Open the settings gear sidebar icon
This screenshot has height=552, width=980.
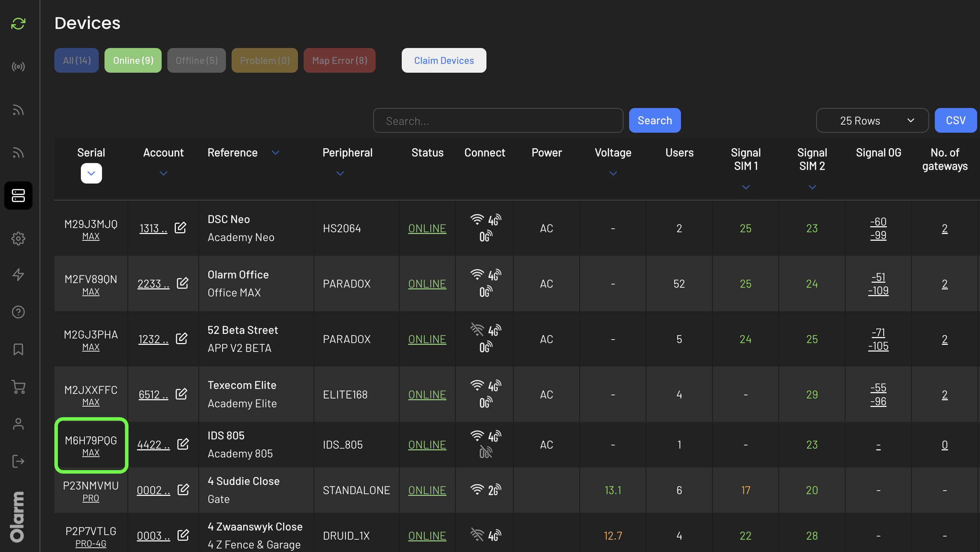[x=18, y=239]
